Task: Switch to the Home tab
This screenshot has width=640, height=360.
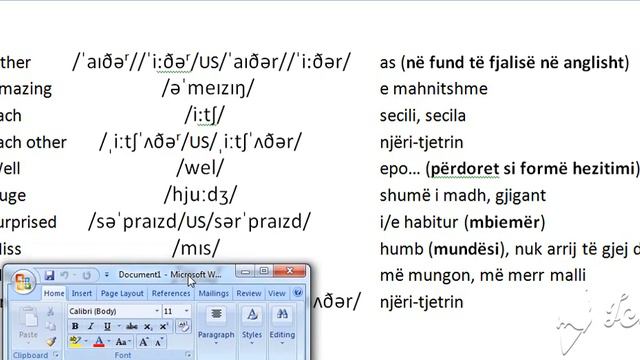Action: pyautogui.click(x=54, y=293)
